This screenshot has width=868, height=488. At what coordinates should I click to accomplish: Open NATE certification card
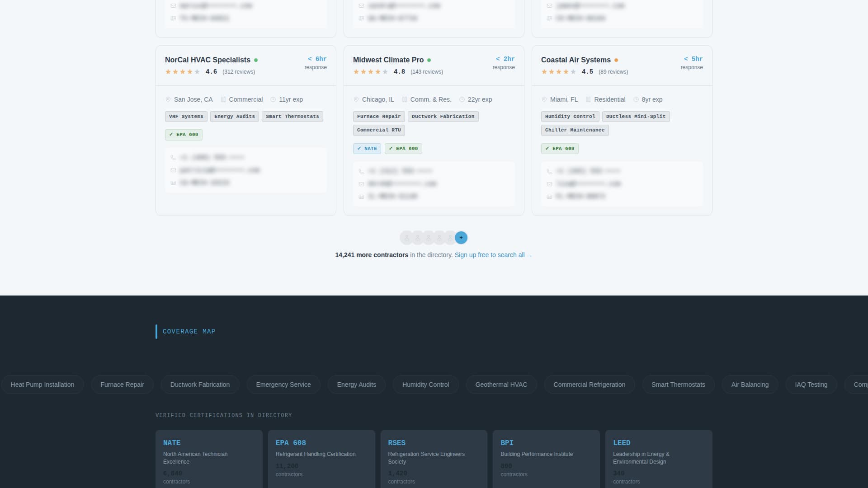[209, 459]
